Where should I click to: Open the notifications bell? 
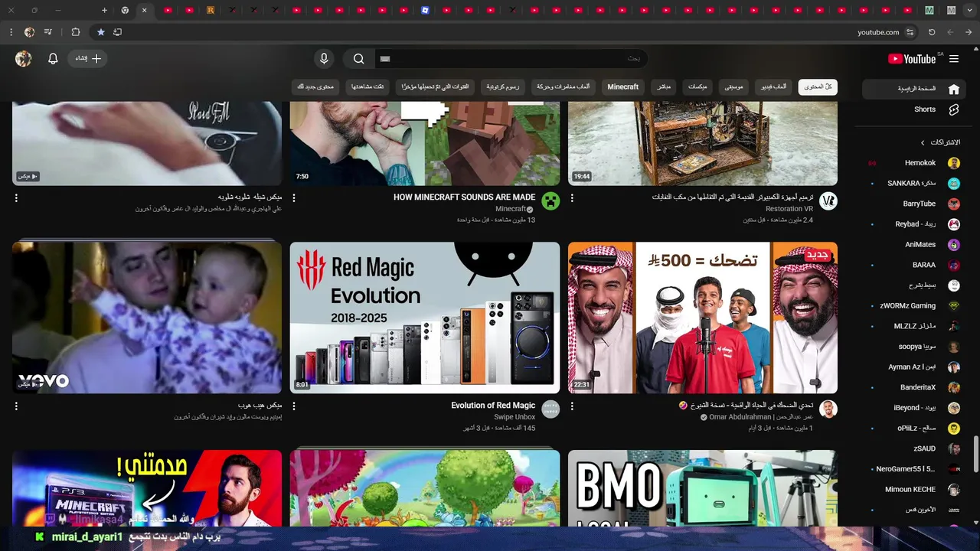(53, 59)
